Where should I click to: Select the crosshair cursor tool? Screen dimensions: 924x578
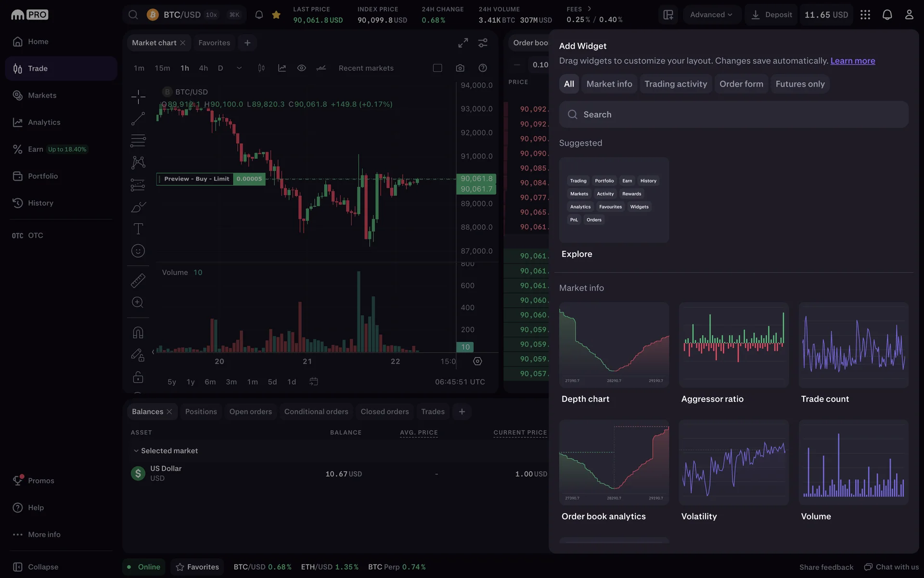click(138, 97)
